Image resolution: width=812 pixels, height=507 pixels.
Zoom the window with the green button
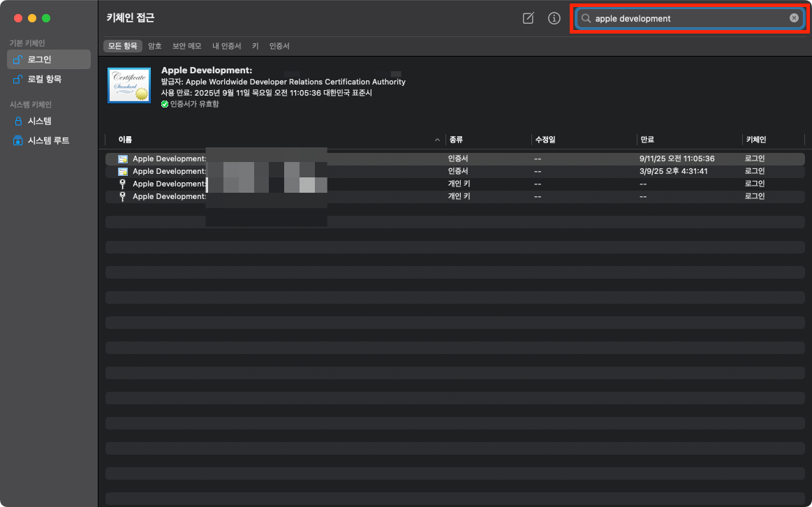click(x=46, y=18)
